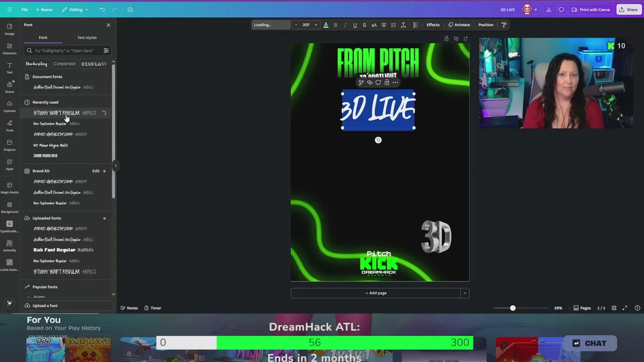
Task: Copy style with paint roller
Action: pos(504,25)
